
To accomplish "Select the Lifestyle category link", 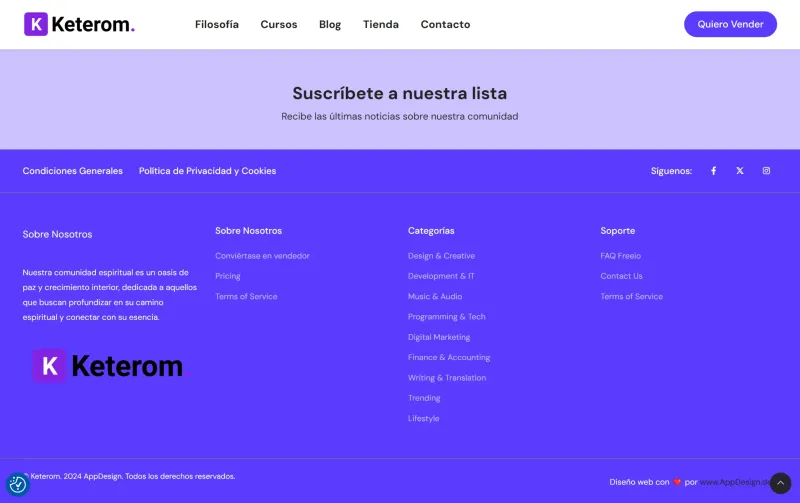I will 423,418.
